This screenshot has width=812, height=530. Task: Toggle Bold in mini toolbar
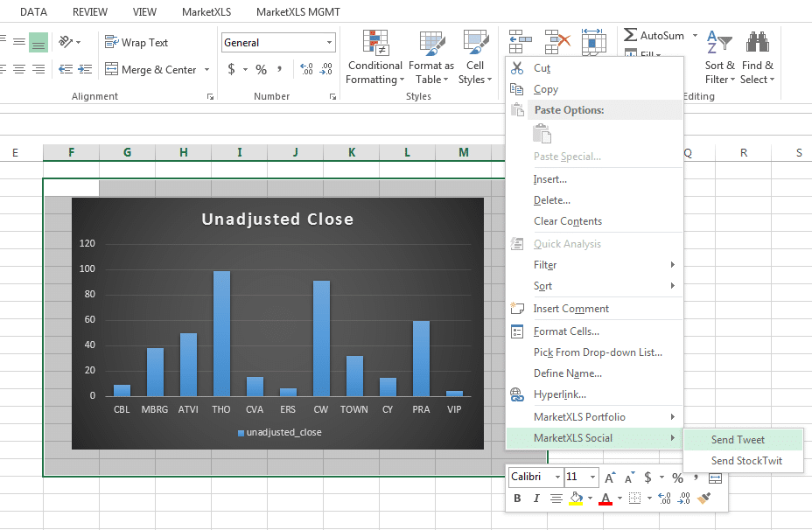(x=517, y=499)
